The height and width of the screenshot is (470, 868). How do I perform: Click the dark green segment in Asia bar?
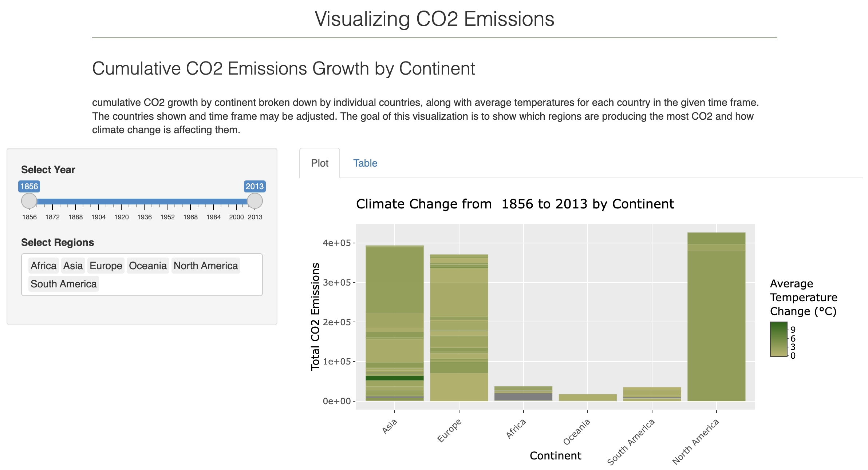(395, 378)
